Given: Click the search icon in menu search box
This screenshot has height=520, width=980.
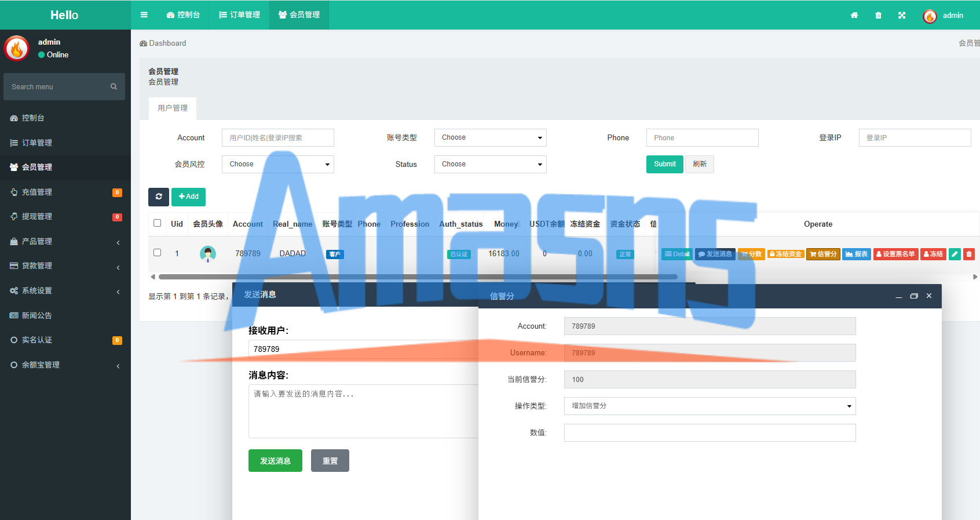Looking at the screenshot, I should (114, 86).
